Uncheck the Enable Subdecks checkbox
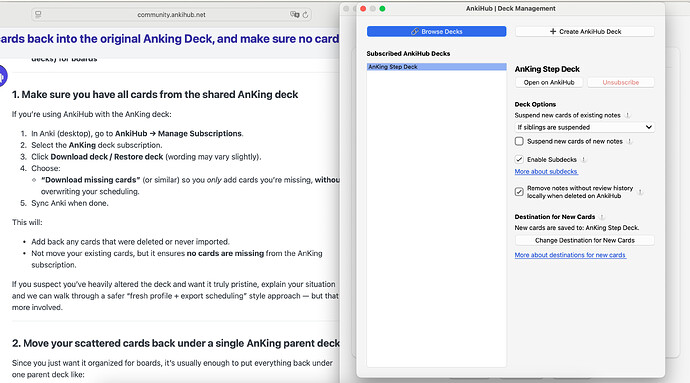Viewport: 690px width, 383px height. coord(519,159)
